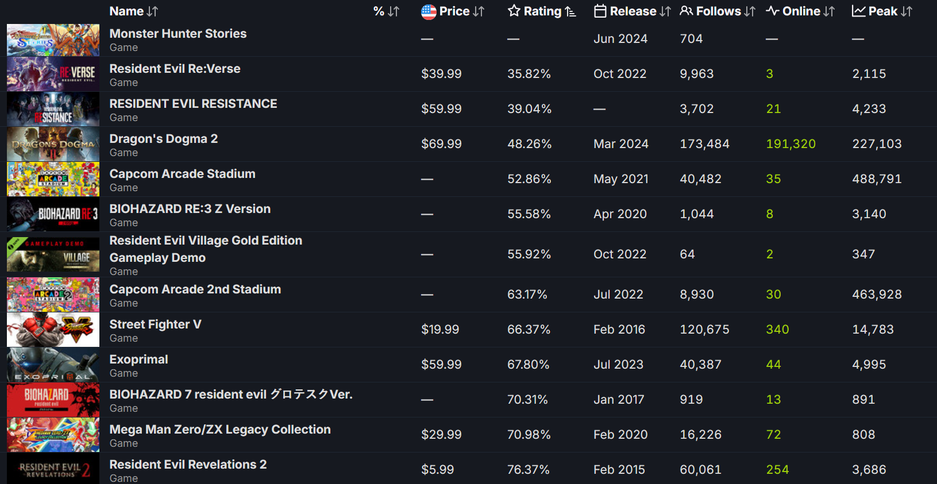Viewport: 937px width, 484px height.
Task: Go to RESIDENT EVIL RESISTANCE title link
Action: (193, 104)
